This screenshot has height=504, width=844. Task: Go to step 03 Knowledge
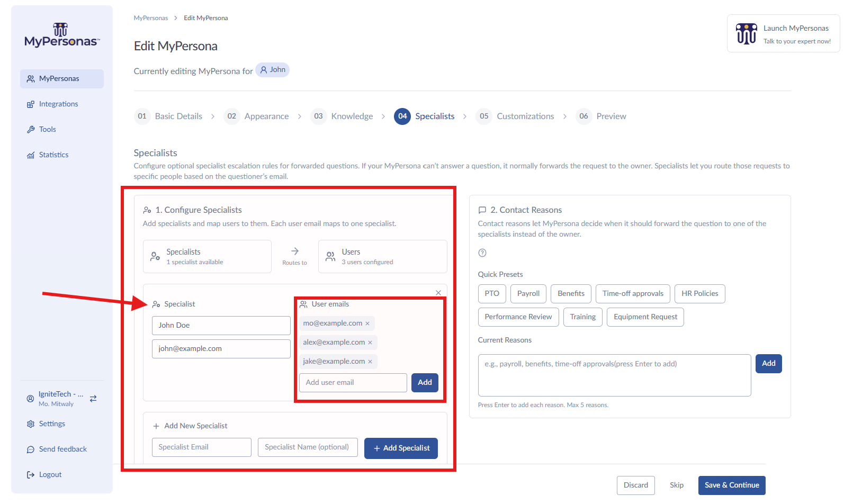click(342, 116)
